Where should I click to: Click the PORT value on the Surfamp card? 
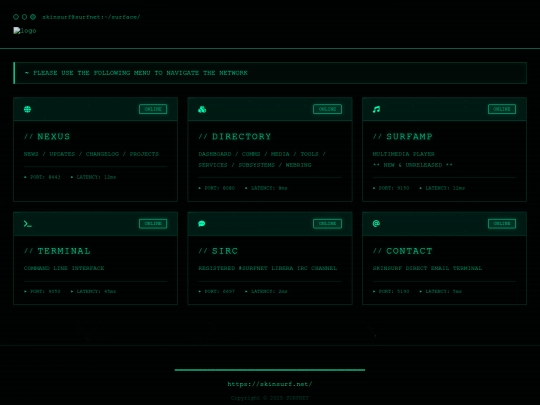[391, 188]
